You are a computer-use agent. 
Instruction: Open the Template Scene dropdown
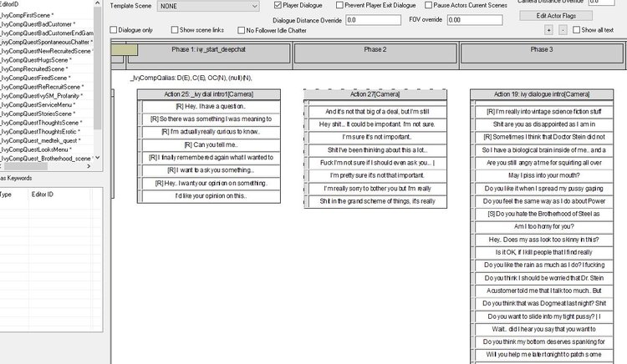208,6
